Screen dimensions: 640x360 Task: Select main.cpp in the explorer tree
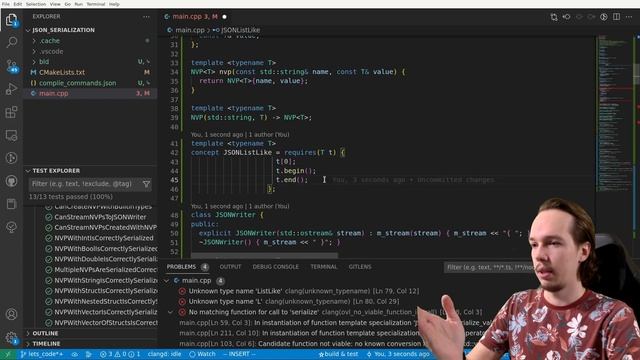tap(53, 93)
